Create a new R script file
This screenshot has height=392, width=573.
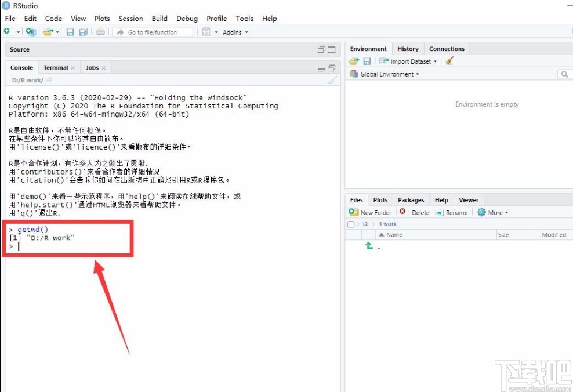point(5,32)
